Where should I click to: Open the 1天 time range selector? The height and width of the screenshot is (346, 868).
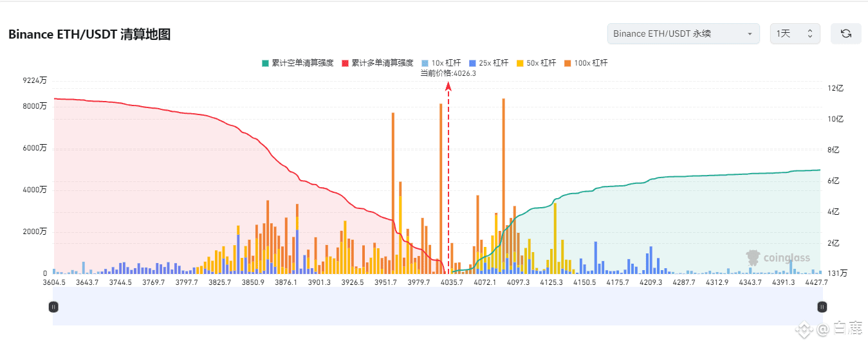(x=795, y=33)
